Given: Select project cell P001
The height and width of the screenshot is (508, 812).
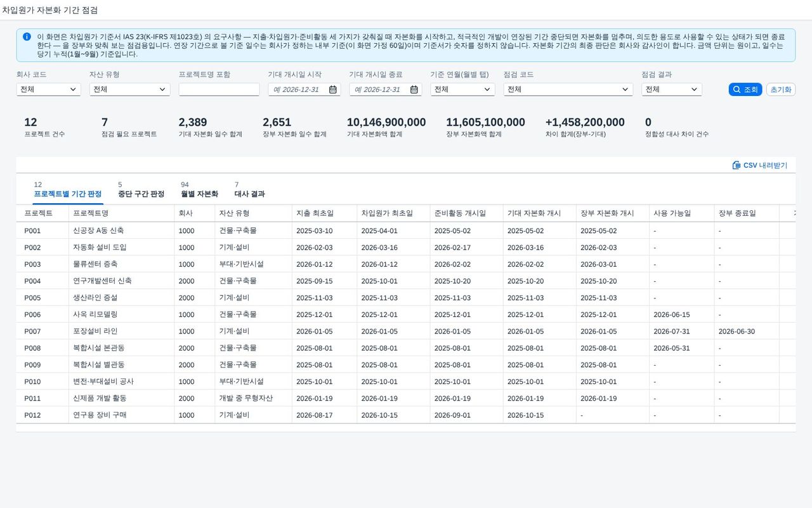Looking at the screenshot, I should point(32,231).
